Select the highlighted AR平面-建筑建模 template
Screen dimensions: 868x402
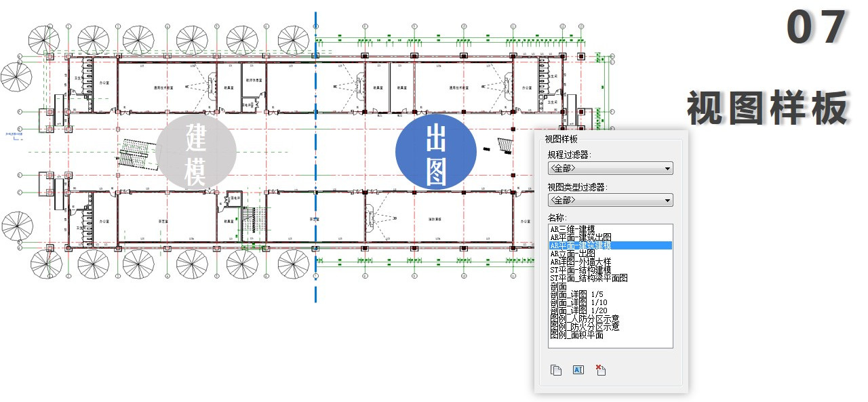tap(610, 245)
